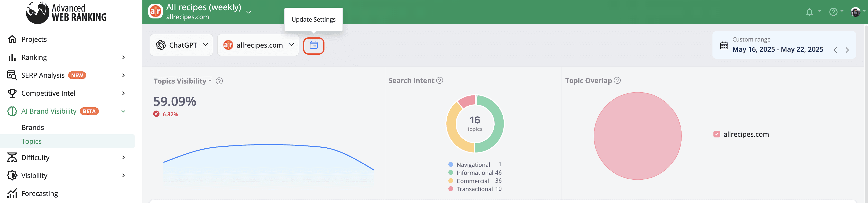Click the 16 topics donut chart center

475,124
